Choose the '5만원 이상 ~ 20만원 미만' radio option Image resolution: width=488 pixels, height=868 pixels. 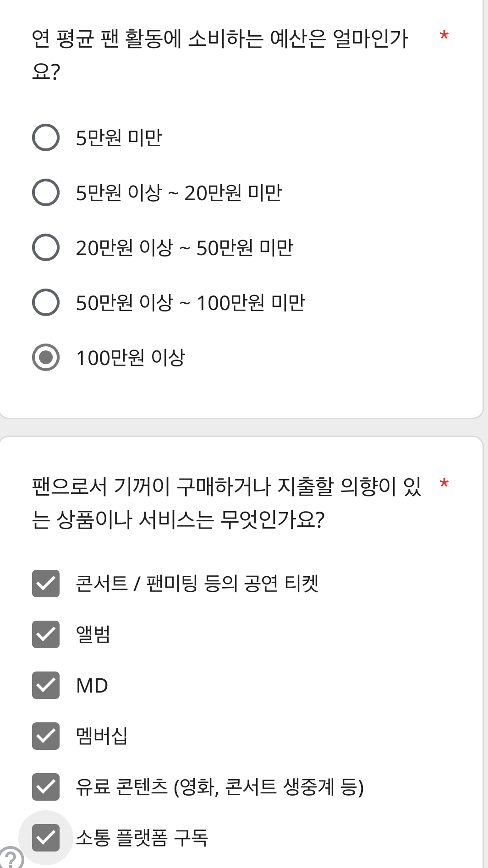pyautogui.click(x=46, y=192)
